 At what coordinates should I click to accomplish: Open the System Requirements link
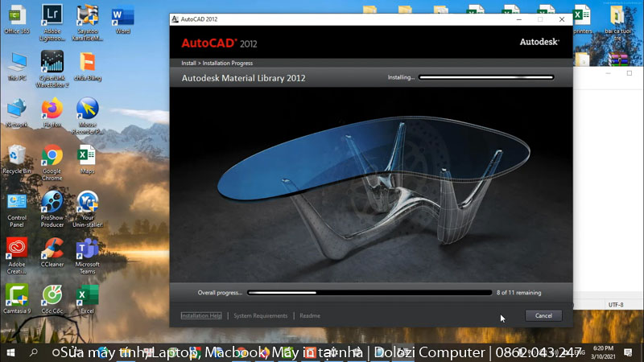tap(260, 316)
